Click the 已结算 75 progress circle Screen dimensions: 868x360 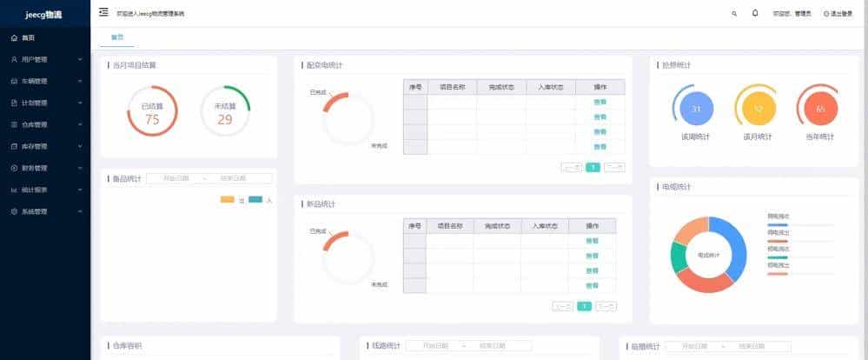click(x=152, y=110)
